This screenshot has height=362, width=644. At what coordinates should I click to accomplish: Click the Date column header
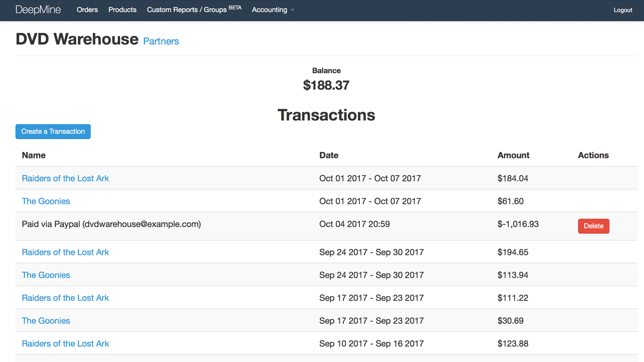329,155
